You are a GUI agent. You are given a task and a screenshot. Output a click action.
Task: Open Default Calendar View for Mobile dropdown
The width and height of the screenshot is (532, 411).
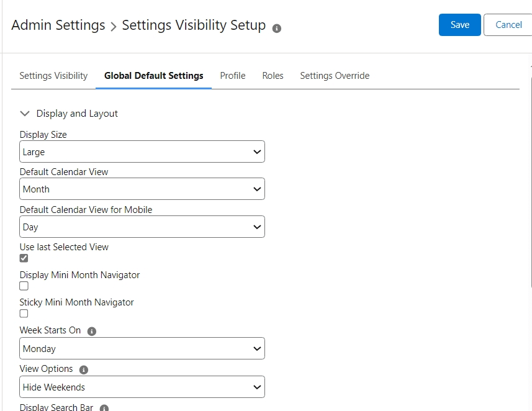pos(142,227)
